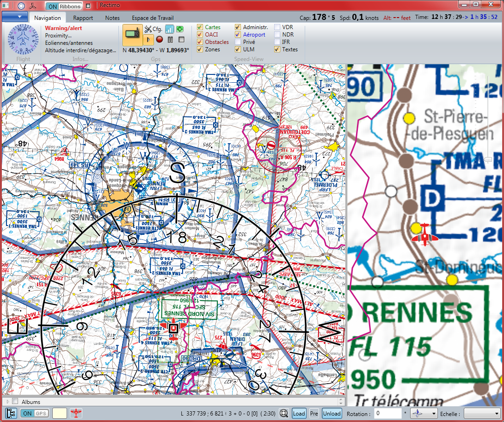This screenshot has height=422, width=504.
Task: Toggle the ON GPS switch in status bar
Action: [35, 413]
